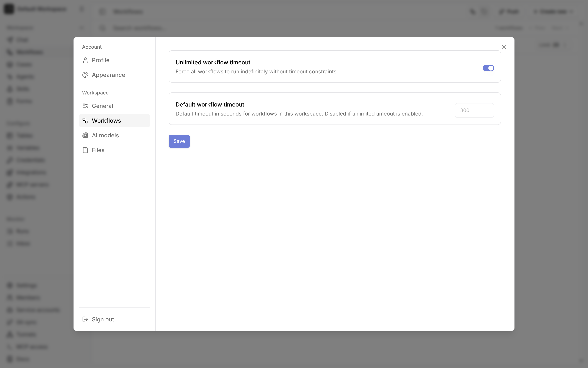Disable the Unlimited workflow timeout toggle
Image resolution: width=588 pixels, height=368 pixels.
click(x=488, y=68)
